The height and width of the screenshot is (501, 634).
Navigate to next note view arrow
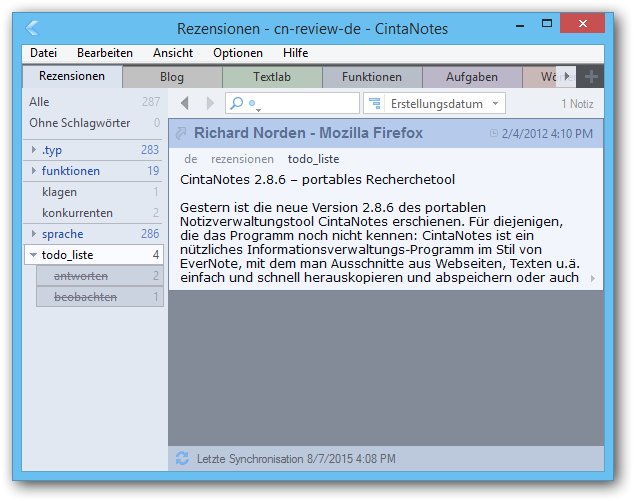click(210, 104)
